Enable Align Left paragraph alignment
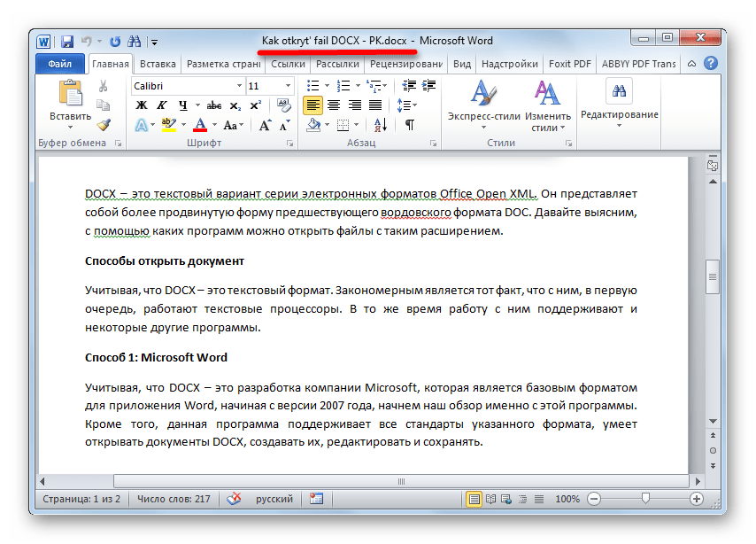This screenshot has height=544, width=756. click(312, 105)
